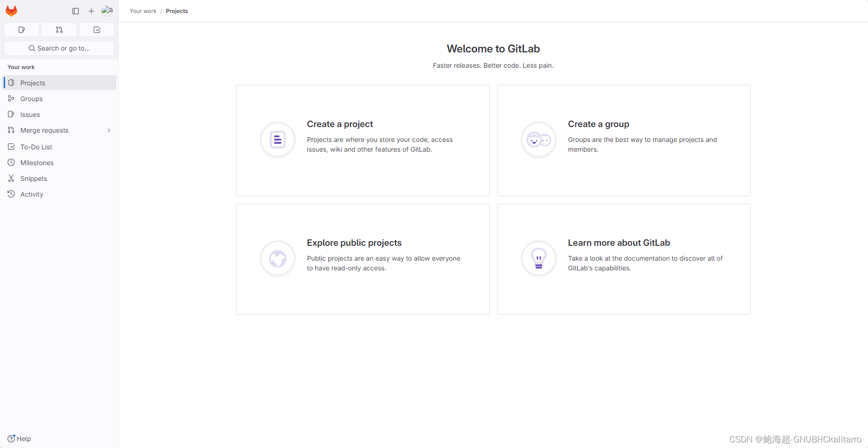Click the Help question mark icon

pyautogui.click(x=11, y=438)
